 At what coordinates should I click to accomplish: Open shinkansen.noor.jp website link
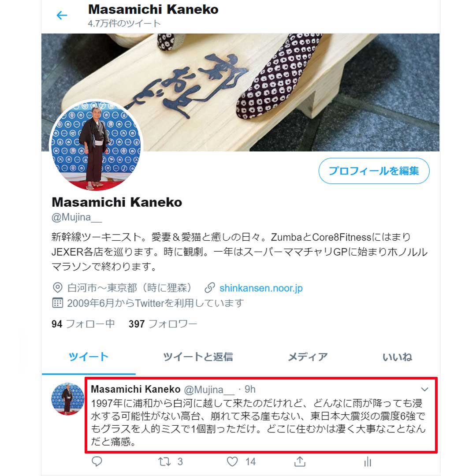coord(261,288)
